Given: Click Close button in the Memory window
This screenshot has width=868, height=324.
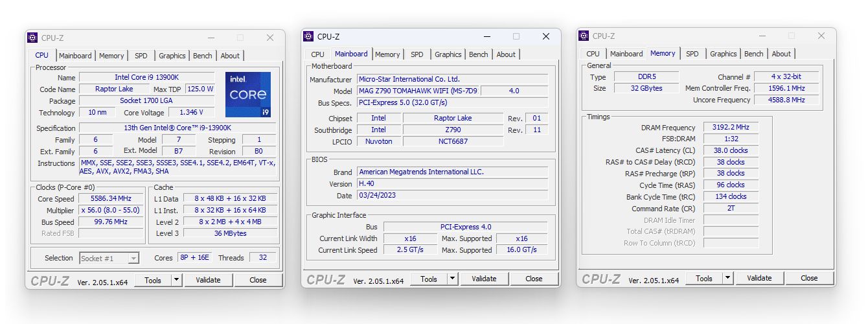Looking at the screenshot, I should click(809, 278).
